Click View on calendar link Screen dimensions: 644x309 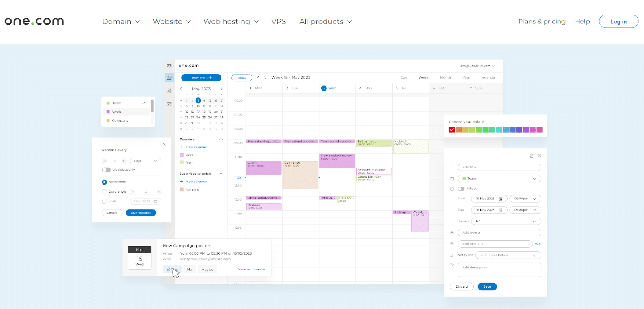click(252, 269)
